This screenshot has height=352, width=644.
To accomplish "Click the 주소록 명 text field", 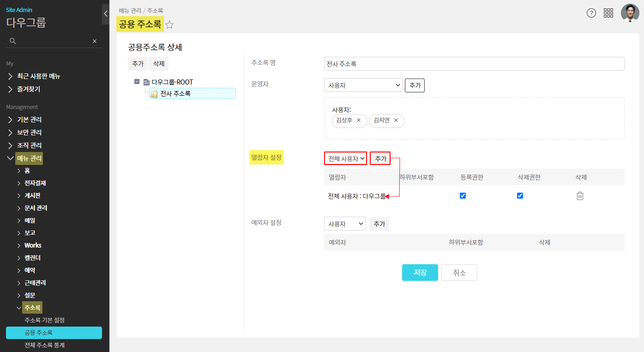I will pyautogui.click(x=474, y=64).
